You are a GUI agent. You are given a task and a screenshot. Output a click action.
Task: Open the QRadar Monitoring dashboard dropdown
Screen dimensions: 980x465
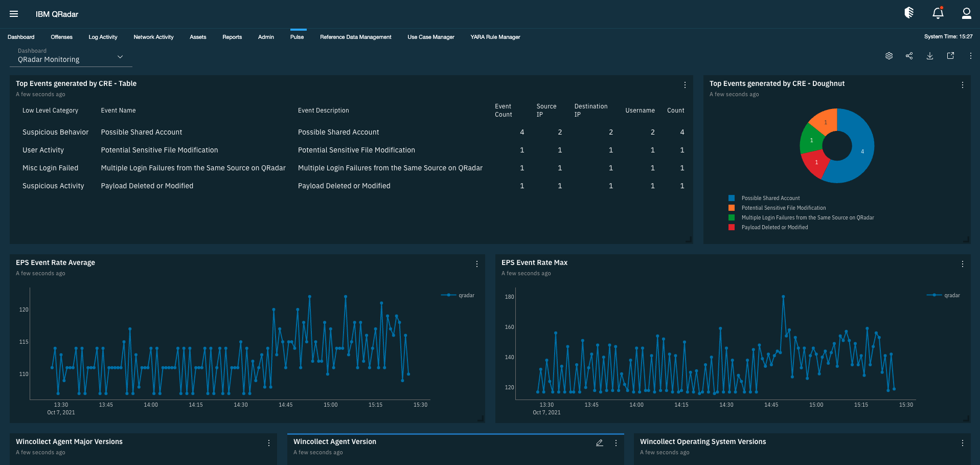coord(70,57)
